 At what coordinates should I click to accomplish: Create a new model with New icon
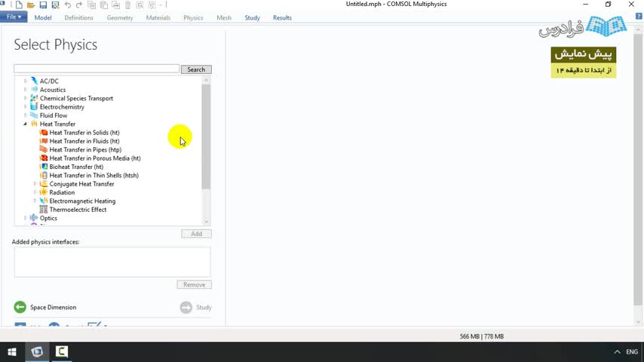tap(19, 5)
